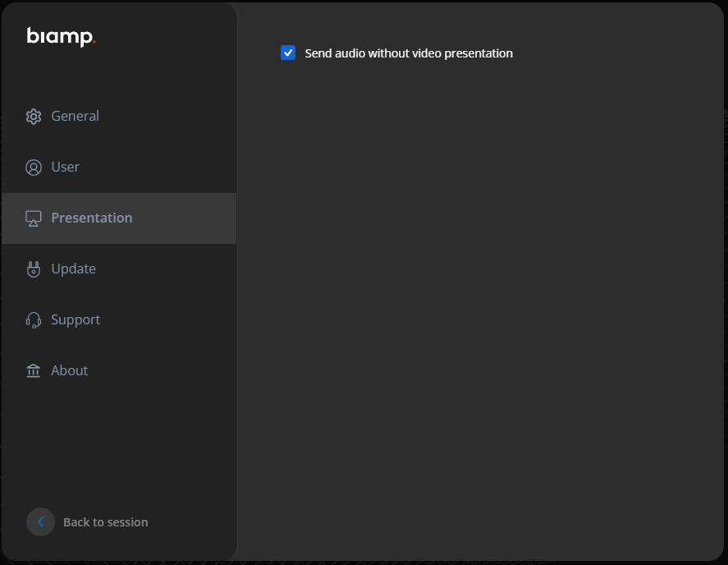The height and width of the screenshot is (565, 728).
Task: Click the highlighted Presentation sidebar row
Action: [119, 218]
